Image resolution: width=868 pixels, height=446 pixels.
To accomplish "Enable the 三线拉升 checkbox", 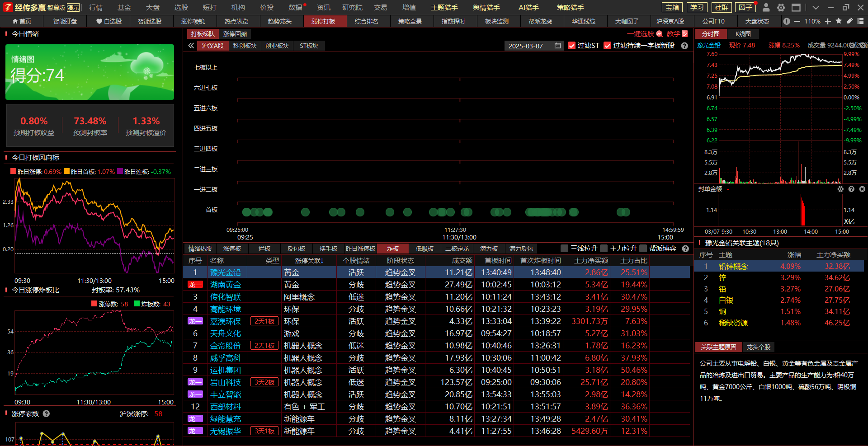I will coord(564,249).
